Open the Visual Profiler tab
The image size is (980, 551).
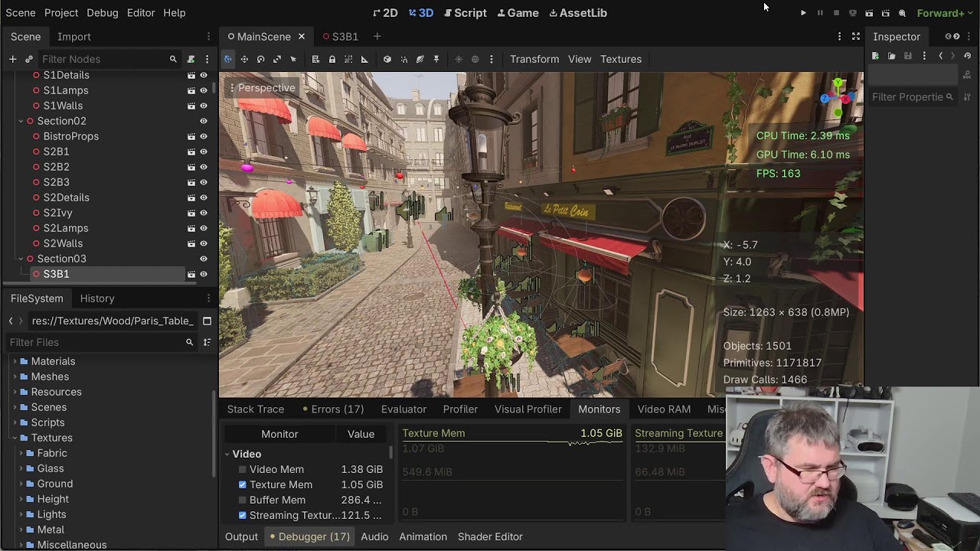[x=528, y=409]
